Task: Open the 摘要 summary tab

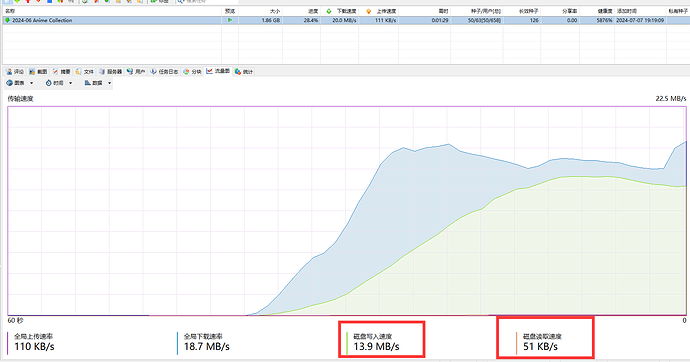Action: tap(62, 71)
